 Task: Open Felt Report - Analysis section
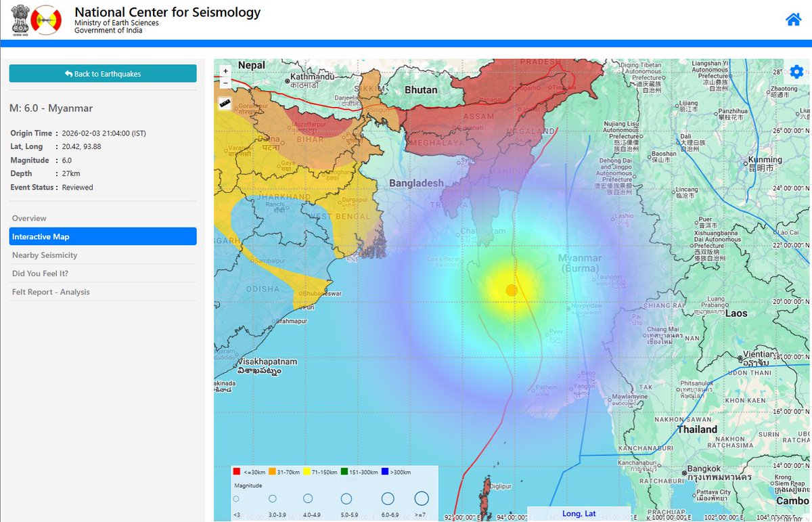pos(51,292)
